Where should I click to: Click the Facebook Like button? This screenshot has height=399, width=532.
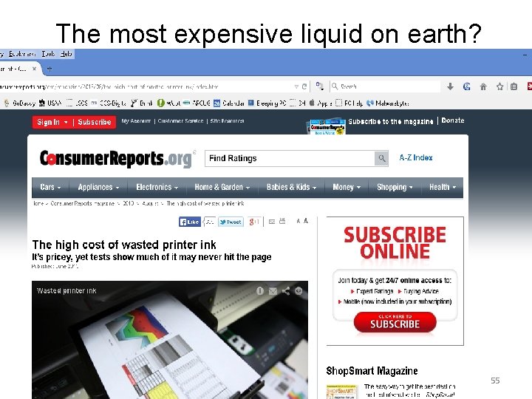point(190,222)
